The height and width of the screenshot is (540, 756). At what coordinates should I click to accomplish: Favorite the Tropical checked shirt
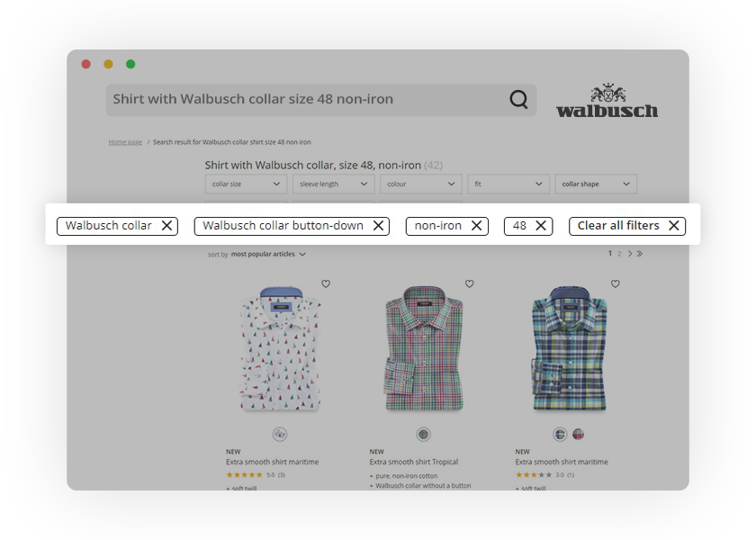click(x=470, y=284)
